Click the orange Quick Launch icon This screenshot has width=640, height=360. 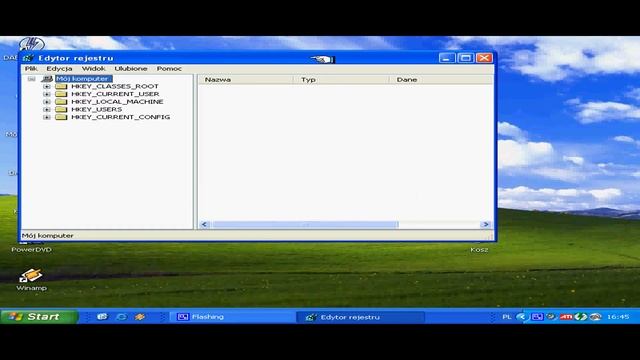pos(140,317)
